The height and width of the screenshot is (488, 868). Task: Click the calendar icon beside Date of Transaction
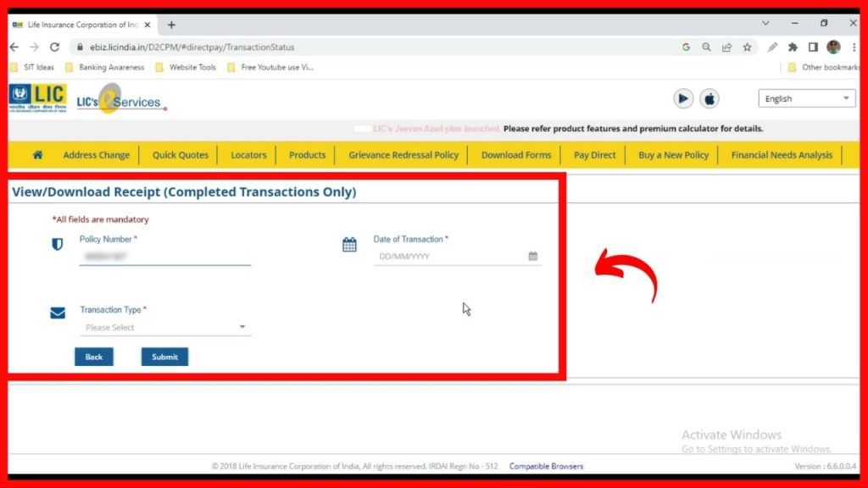348,244
